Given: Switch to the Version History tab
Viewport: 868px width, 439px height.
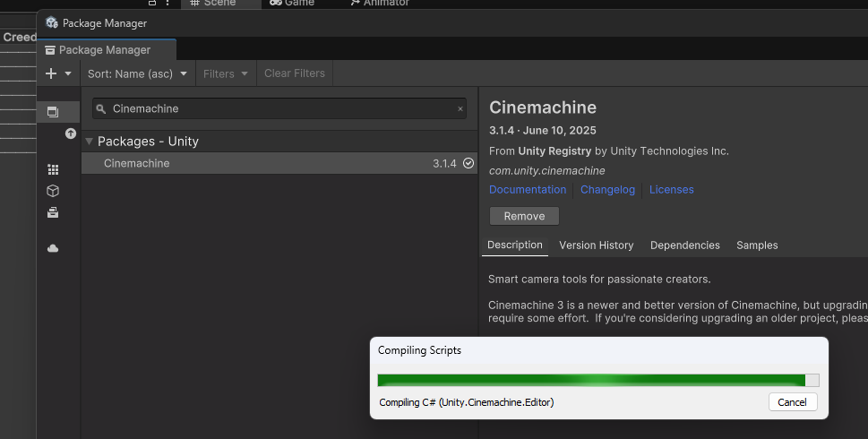Looking at the screenshot, I should pos(597,245).
